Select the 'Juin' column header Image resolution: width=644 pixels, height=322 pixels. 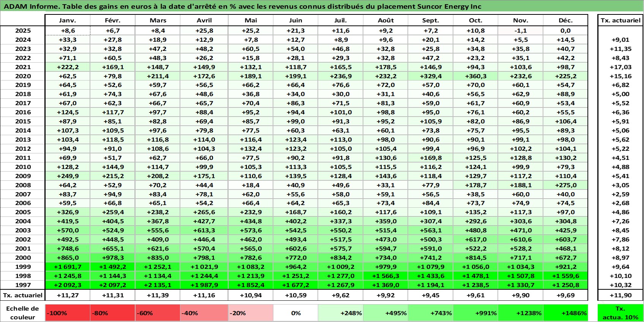coord(296,21)
